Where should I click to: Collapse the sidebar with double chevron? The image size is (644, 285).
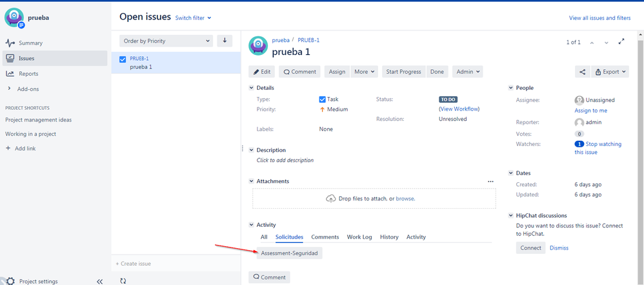pyautogui.click(x=99, y=282)
